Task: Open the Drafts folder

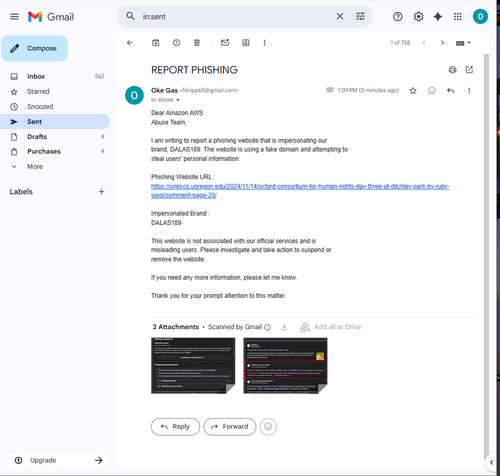Action: point(55,136)
